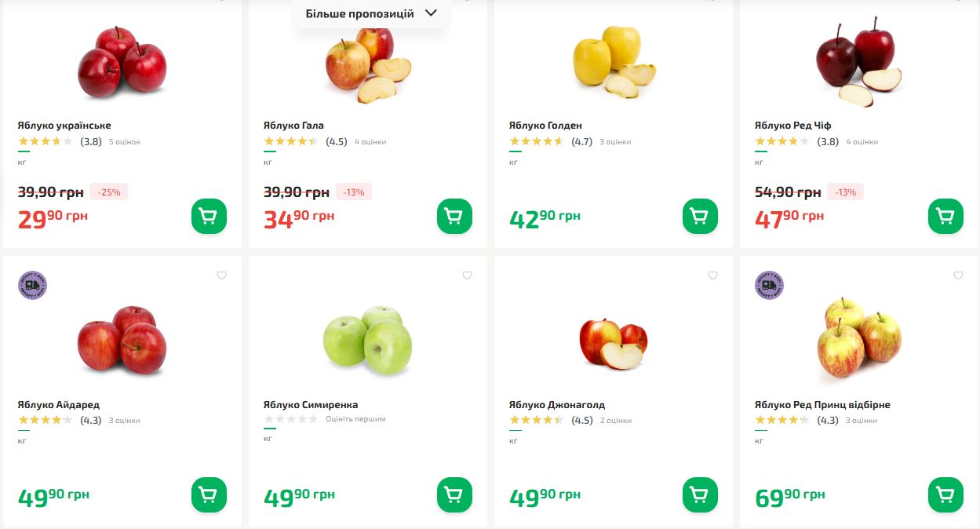Click the delivery truck badge on Яблуко Айдаред
The width and height of the screenshot is (980, 529).
(32, 285)
